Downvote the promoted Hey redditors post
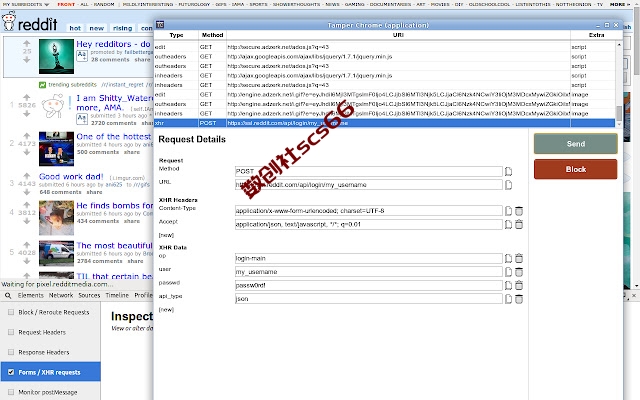 [27, 60]
